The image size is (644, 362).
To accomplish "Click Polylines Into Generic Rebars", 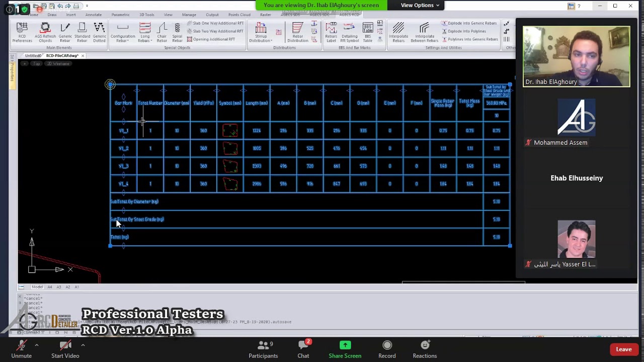I will coord(470,39).
